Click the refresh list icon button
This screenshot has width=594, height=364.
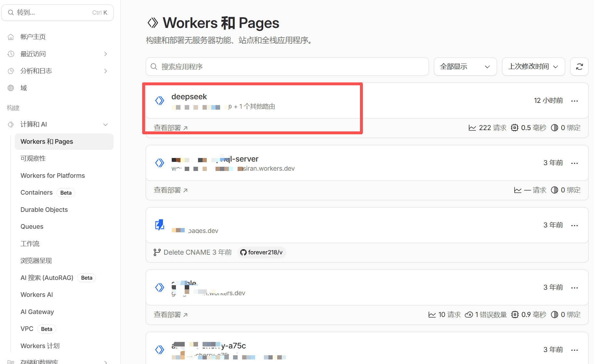pyautogui.click(x=579, y=67)
